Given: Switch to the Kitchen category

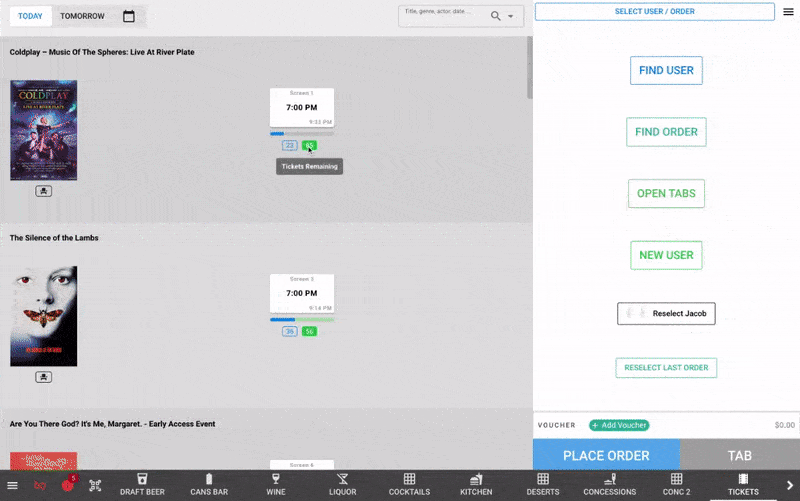Looking at the screenshot, I should (476, 485).
